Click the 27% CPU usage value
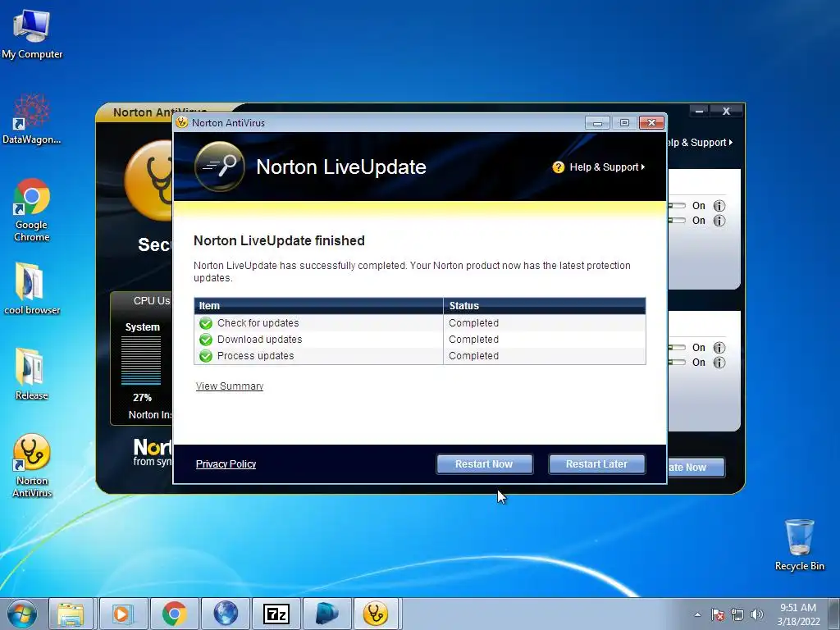The width and height of the screenshot is (840, 630). coord(142,398)
